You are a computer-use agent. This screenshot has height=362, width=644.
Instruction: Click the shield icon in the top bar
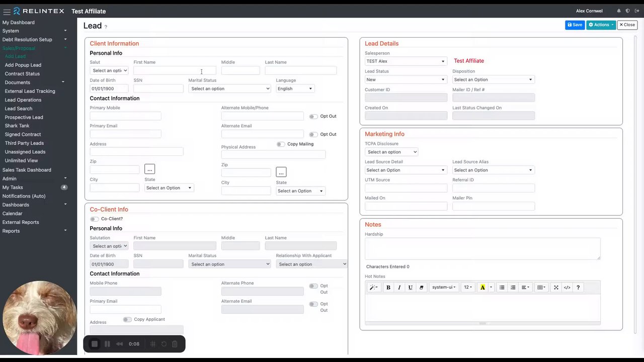[627, 11]
